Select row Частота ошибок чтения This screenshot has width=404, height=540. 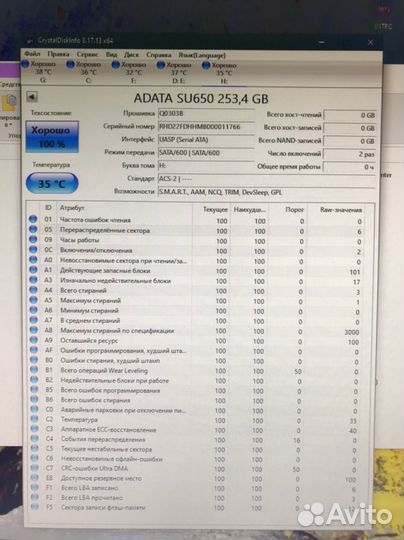196,220
